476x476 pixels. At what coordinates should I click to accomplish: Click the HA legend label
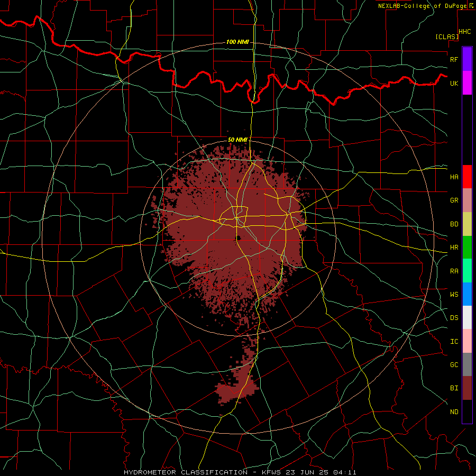pyautogui.click(x=454, y=177)
